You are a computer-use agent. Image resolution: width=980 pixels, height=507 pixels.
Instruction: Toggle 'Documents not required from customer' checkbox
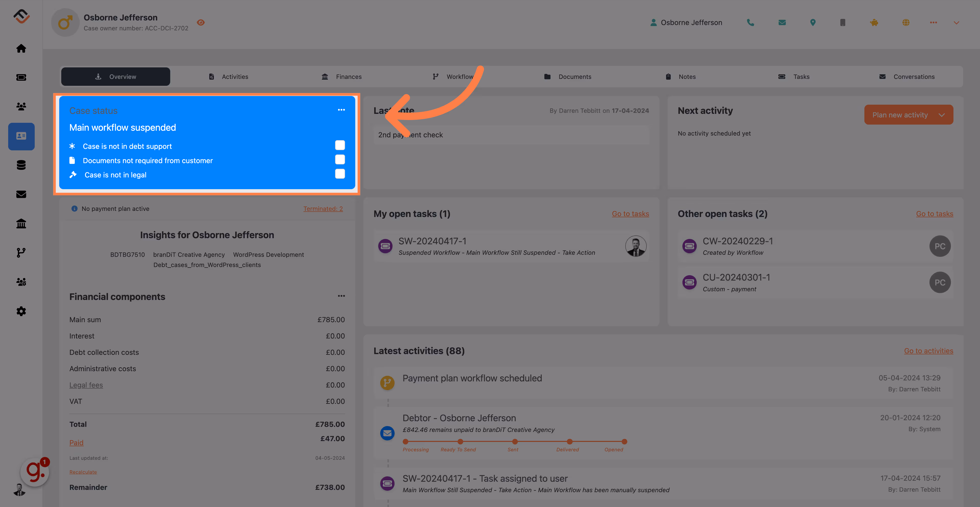click(x=340, y=160)
